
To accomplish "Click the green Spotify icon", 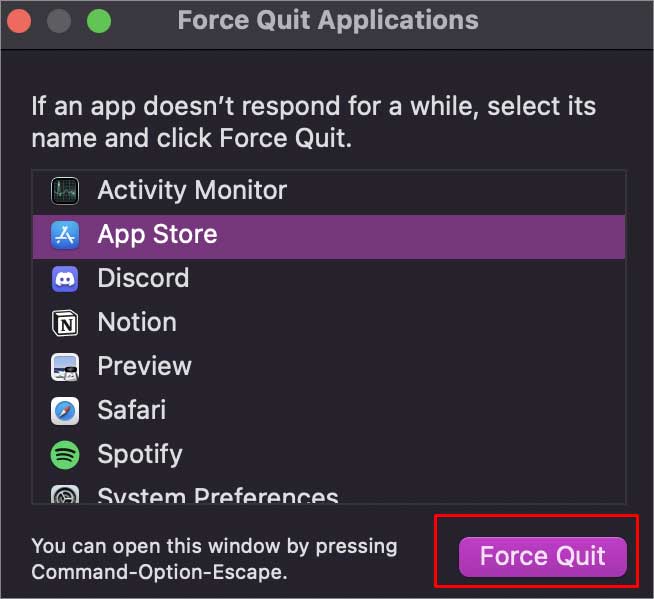I will click(x=65, y=455).
